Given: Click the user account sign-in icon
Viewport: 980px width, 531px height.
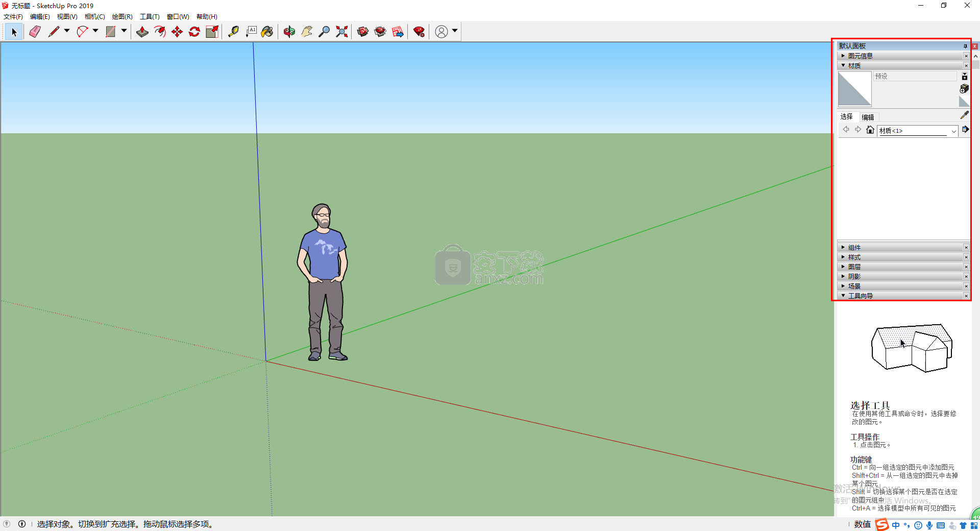Looking at the screenshot, I should point(442,32).
